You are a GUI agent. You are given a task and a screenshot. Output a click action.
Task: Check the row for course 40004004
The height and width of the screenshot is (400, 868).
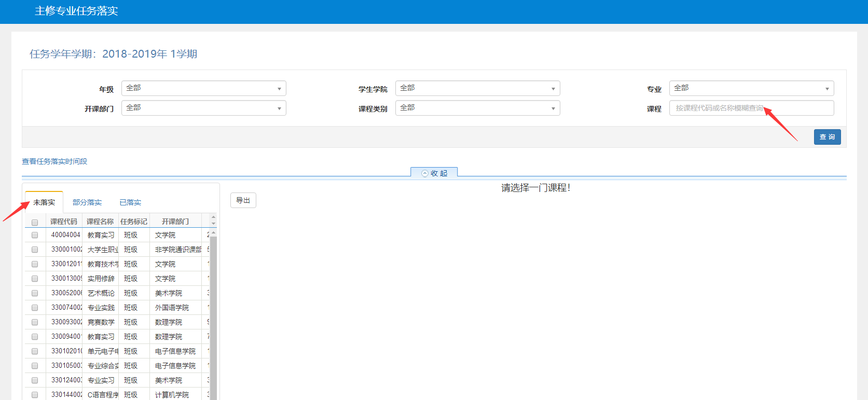click(35, 235)
